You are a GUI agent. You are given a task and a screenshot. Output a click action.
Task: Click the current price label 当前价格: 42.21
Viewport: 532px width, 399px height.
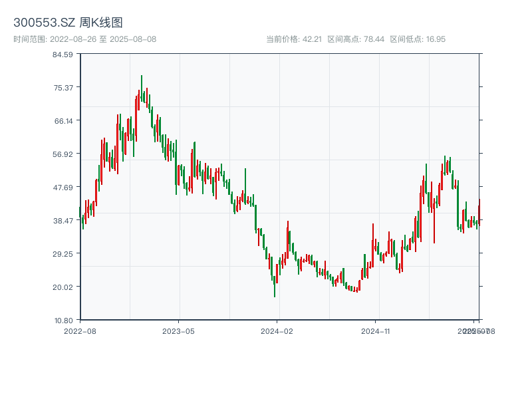click(294, 39)
